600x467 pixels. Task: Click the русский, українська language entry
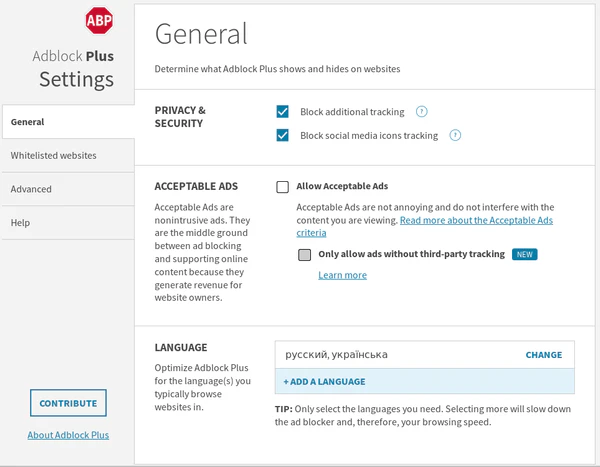[x=336, y=355]
